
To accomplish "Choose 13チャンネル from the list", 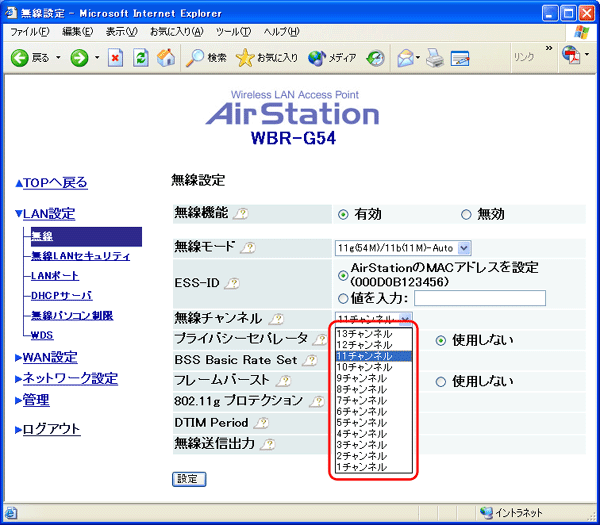I will (x=374, y=334).
